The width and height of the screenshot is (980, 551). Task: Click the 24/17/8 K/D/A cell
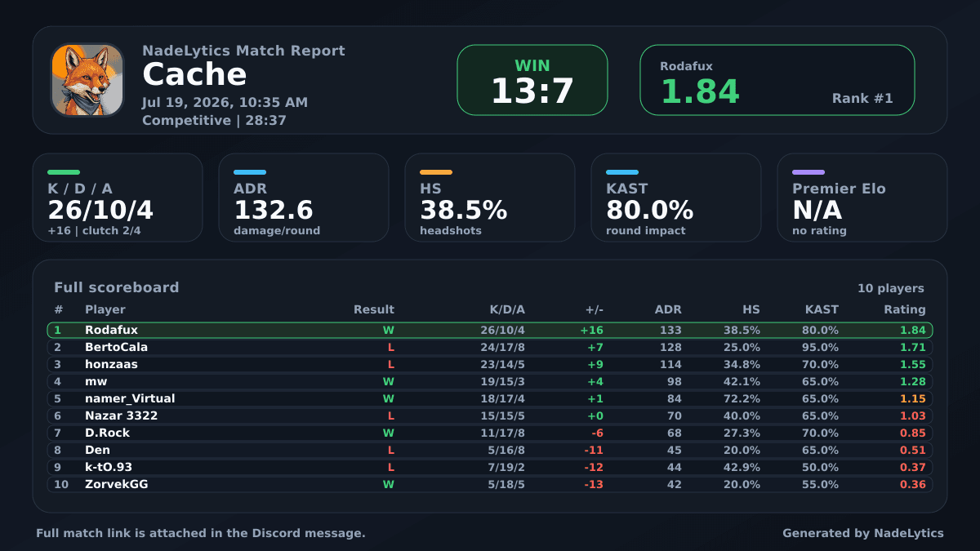click(x=503, y=348)
